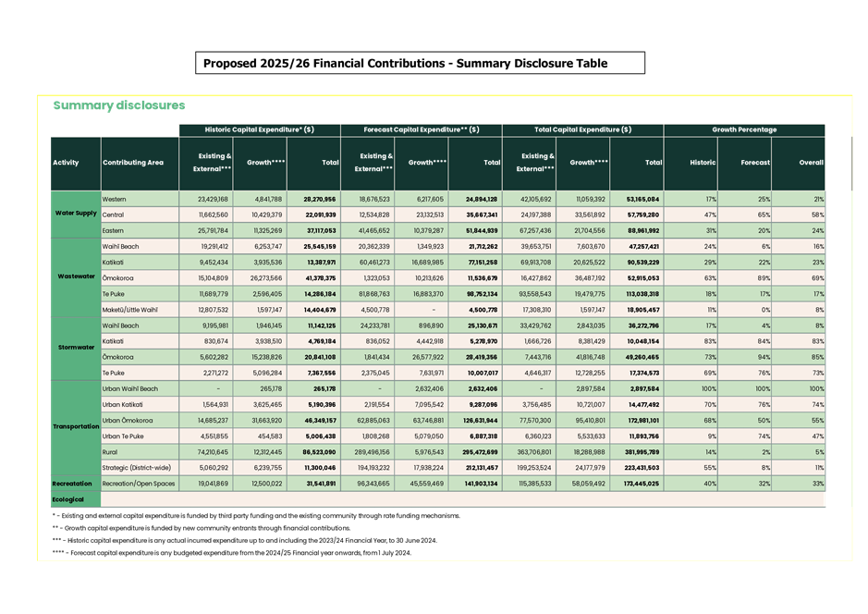Select the 'Total Capital Expenditure ($)' header
Image resolution: width=868 pixels, height=614 pixels.
coord(582,130)
